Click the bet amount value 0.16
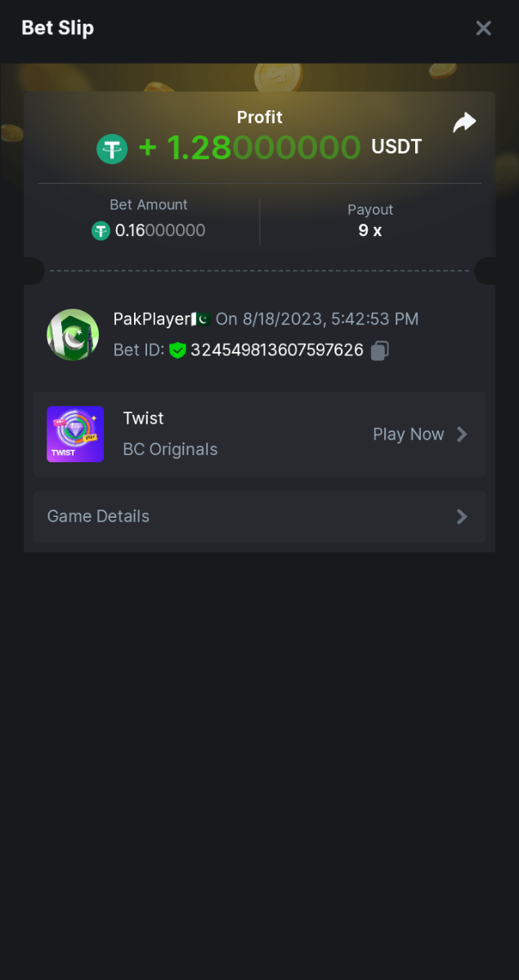 coord(160,231)
